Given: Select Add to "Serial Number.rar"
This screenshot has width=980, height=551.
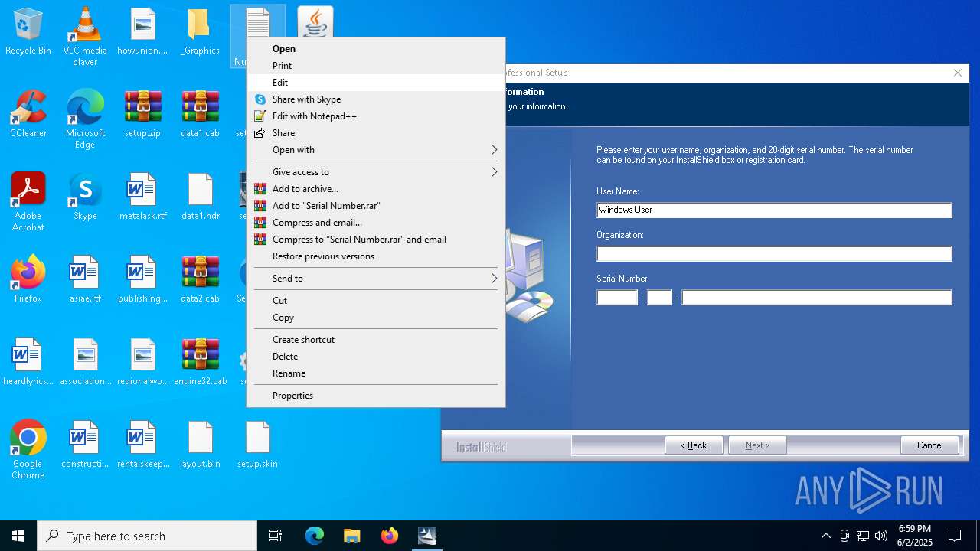Looking at the screenshot, I should click(375, 206).
